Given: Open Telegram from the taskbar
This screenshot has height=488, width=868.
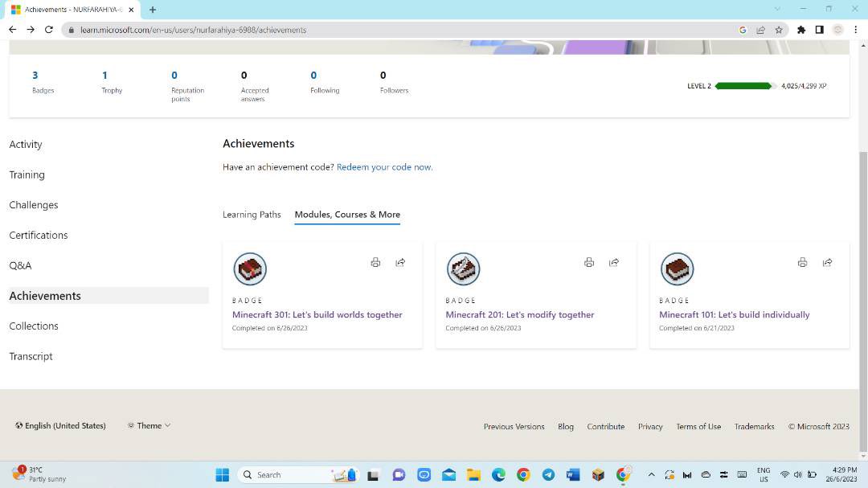Looking at the screenshot, I should [x=548, y=474].
